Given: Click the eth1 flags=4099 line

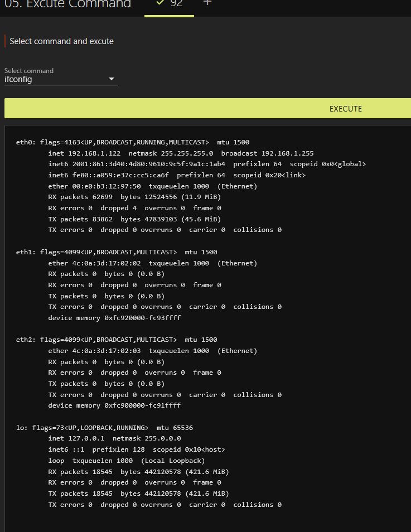Looking at the screenshot, I should [x=117, y=252].
